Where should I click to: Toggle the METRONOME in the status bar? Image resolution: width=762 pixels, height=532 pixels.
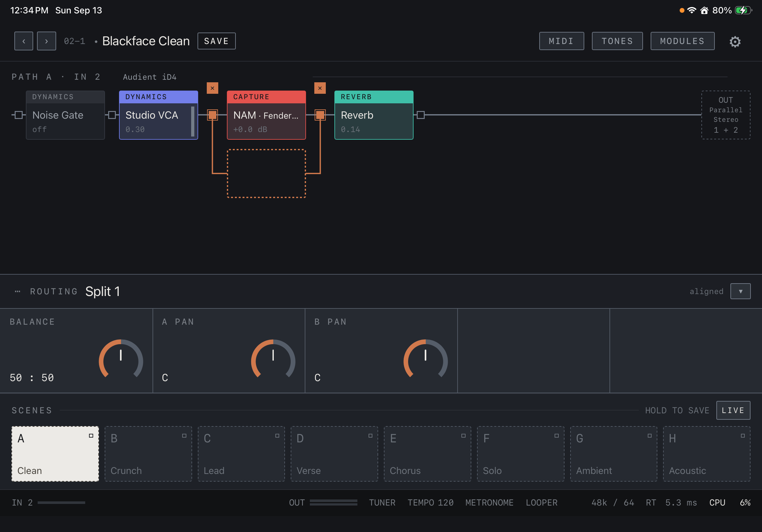tap(489, 503)
